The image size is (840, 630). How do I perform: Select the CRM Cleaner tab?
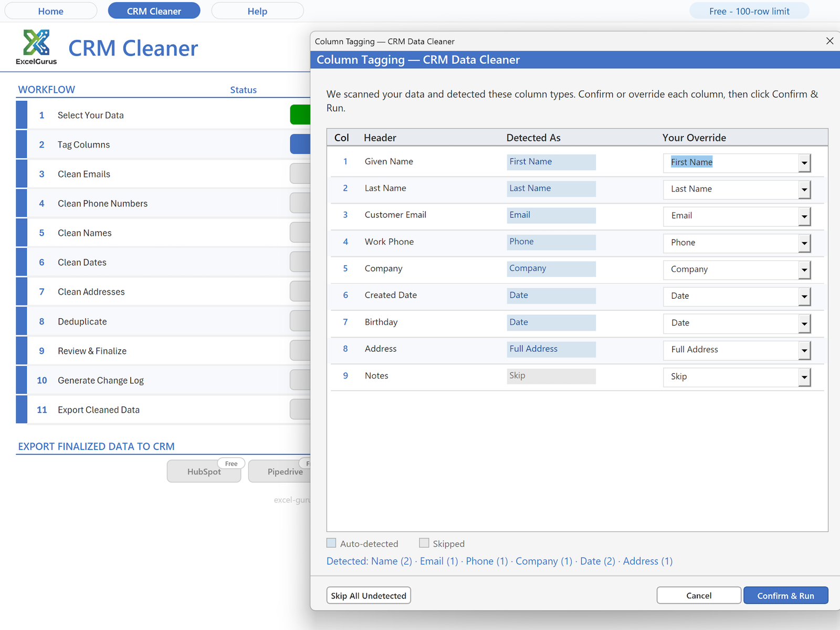[154, 11]
